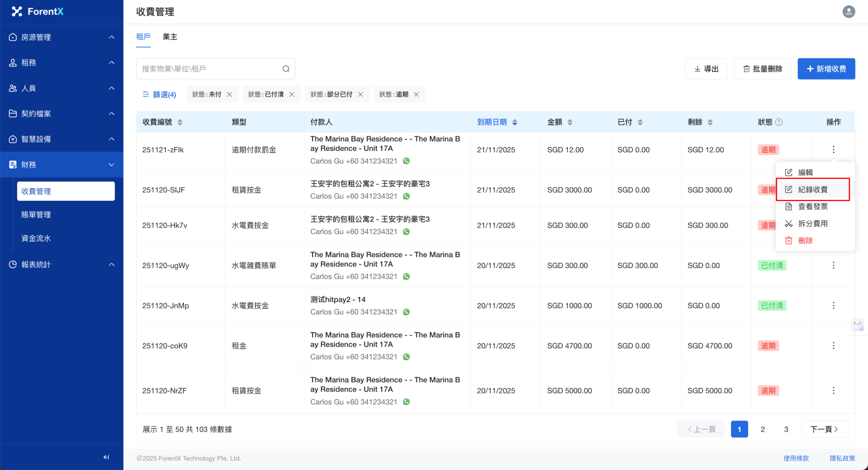The width and height of the screenshot is (868, 470).
Task: Remove the 狀態:已付清 filter tag
Action: pos(292,95)
